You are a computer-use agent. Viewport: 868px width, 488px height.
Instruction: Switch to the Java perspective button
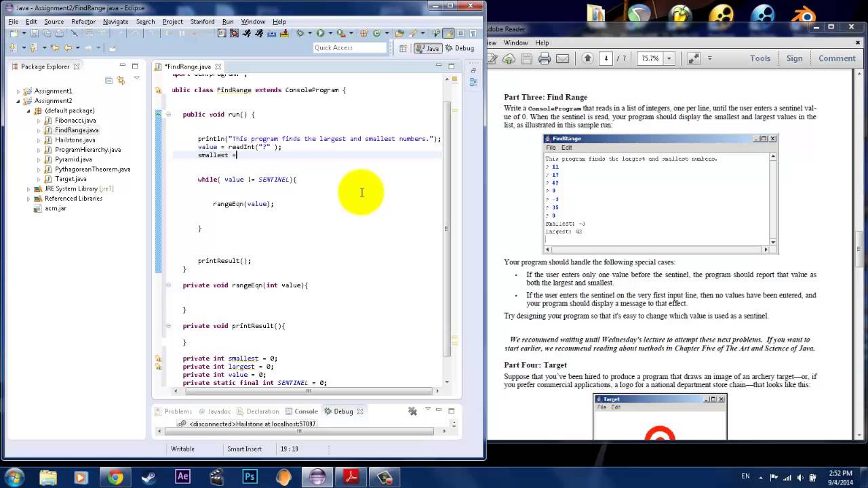pos(429,48)
